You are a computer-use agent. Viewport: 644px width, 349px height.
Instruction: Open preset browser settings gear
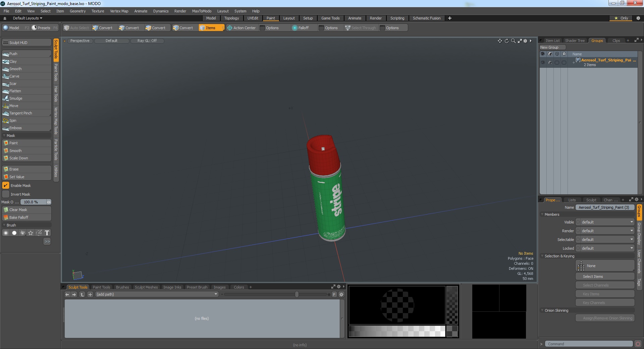(341, 294)
